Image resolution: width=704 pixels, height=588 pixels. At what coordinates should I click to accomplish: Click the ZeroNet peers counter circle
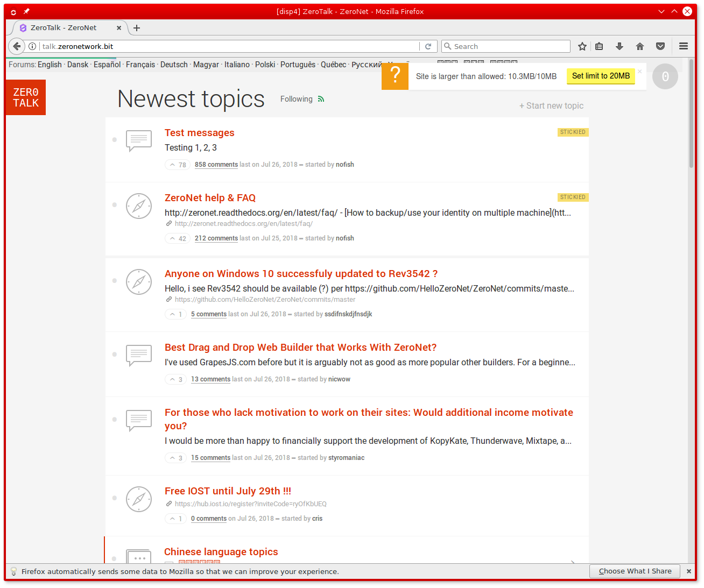click(x=665, y=76)
